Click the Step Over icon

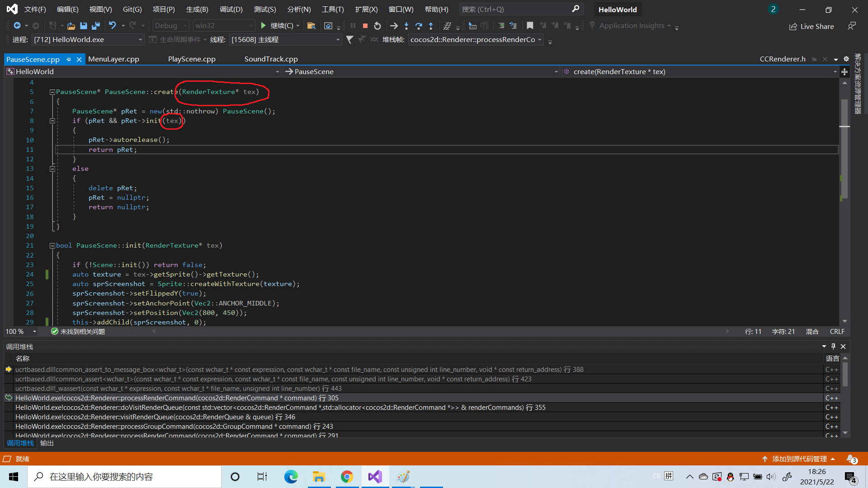[419, 26]
